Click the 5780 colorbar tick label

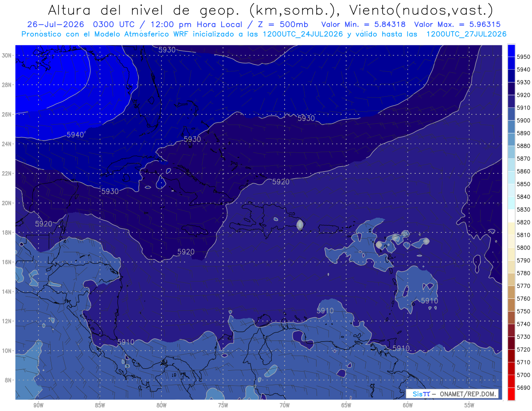coord(523,273)
